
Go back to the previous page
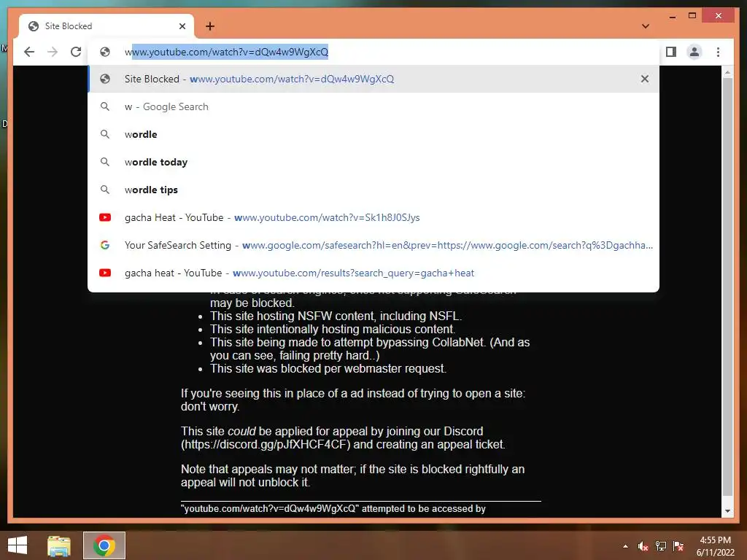[29, 52]
